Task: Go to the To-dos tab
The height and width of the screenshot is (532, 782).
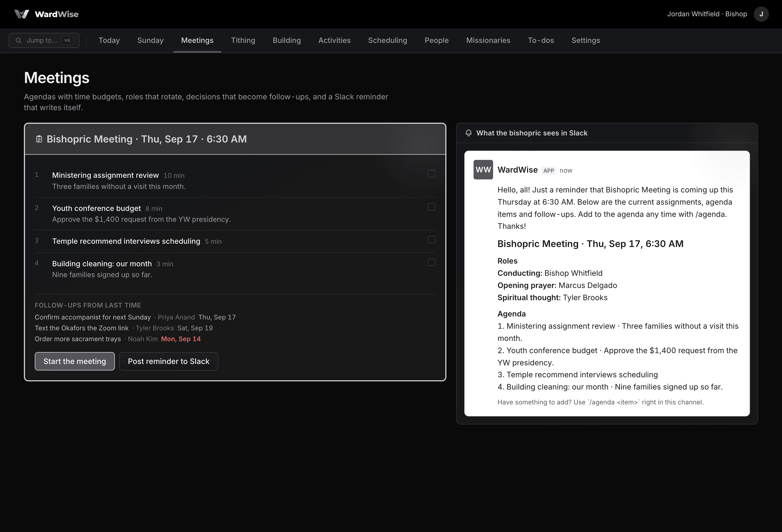Action: pyautogui.click(x=541, y=40)
